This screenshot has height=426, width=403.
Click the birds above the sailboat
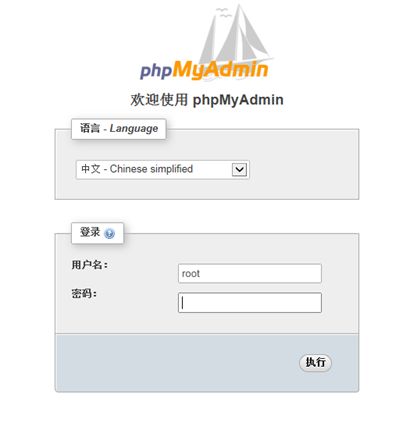(223, 13)
